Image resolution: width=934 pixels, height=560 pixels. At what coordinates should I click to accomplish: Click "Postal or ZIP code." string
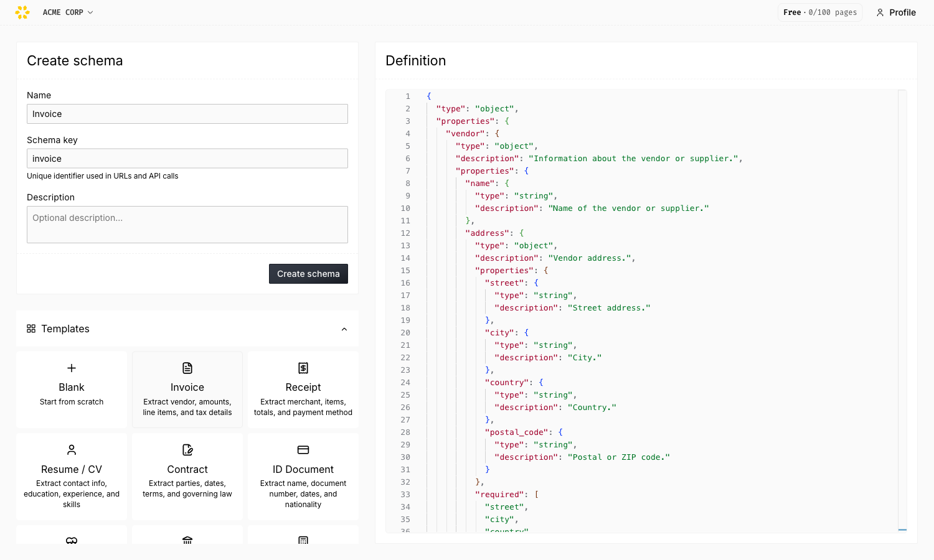(x=619, y=457)
